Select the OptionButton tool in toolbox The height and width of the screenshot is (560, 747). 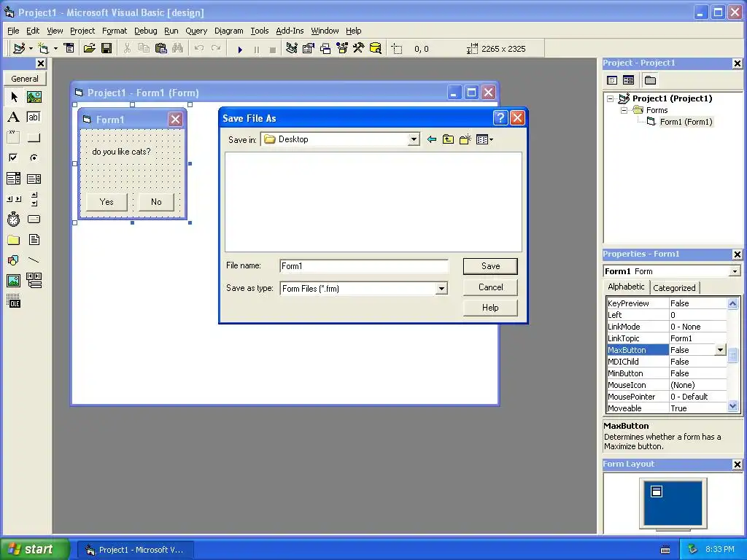(34, 157)
